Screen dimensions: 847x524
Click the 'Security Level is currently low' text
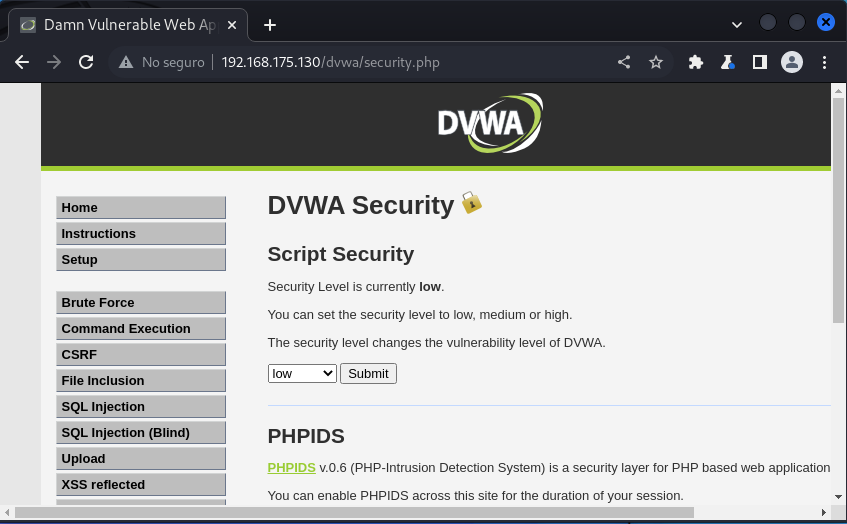(x=355, y=286)
